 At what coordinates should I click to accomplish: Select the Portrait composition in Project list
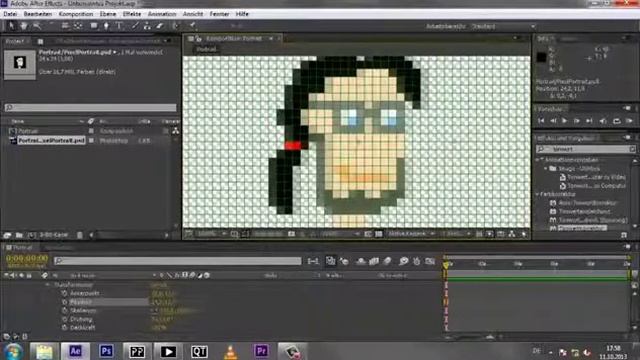(28, 131)
